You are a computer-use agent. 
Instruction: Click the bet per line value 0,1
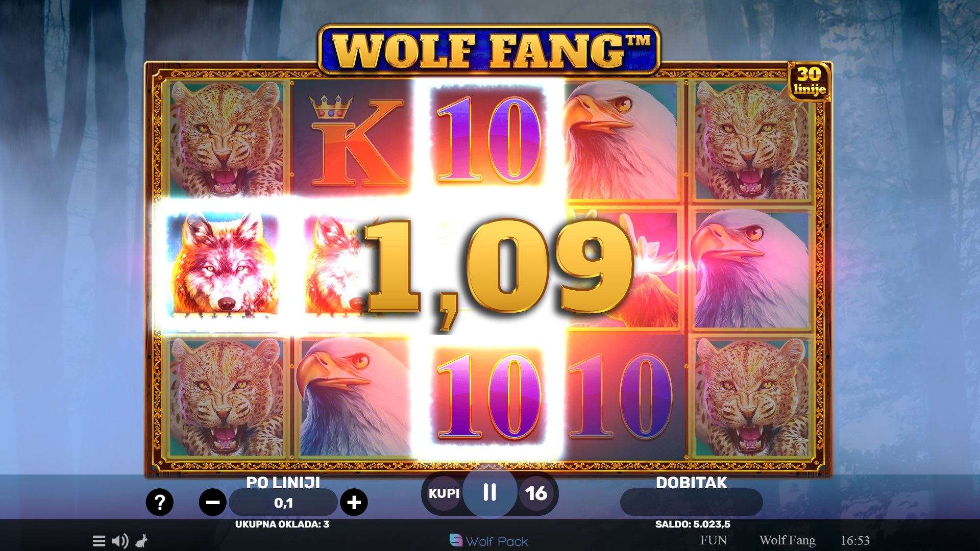283,503
